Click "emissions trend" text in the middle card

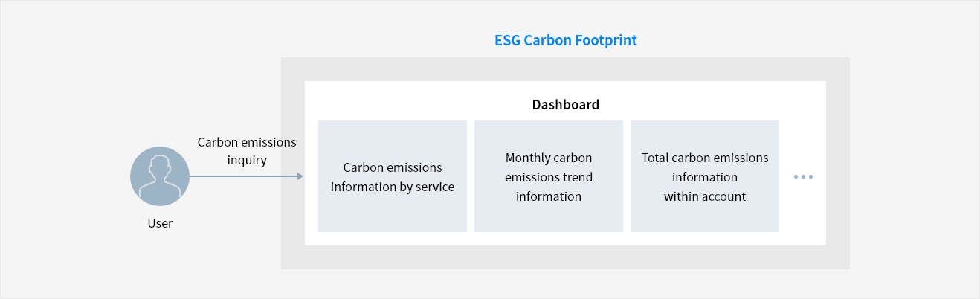pos(549,177)
